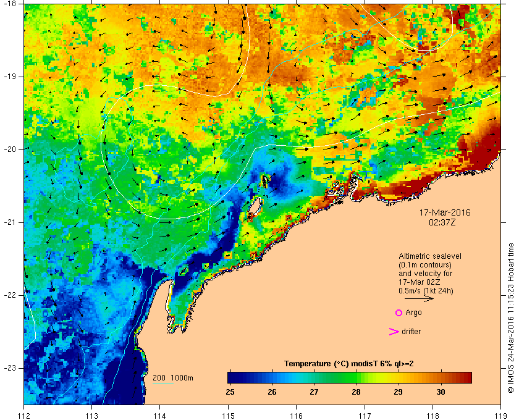Click longitude axis label 115

click(x=228, y=415)
